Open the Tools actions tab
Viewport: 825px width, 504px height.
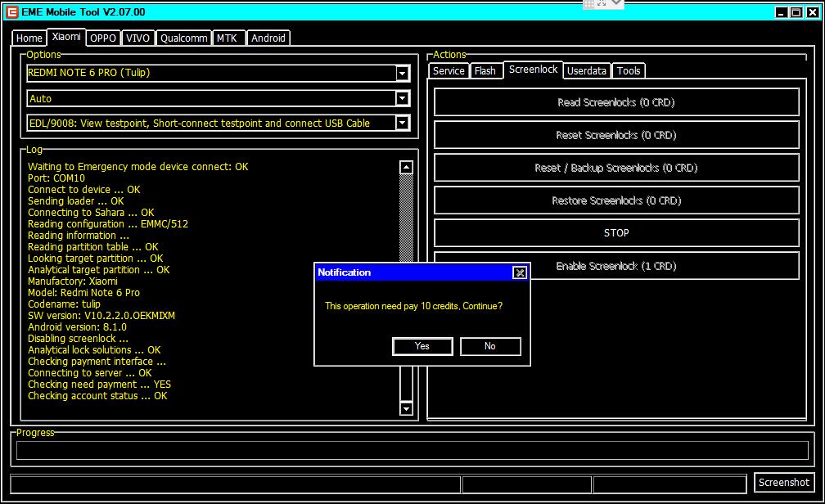click(x=629, y=70)
